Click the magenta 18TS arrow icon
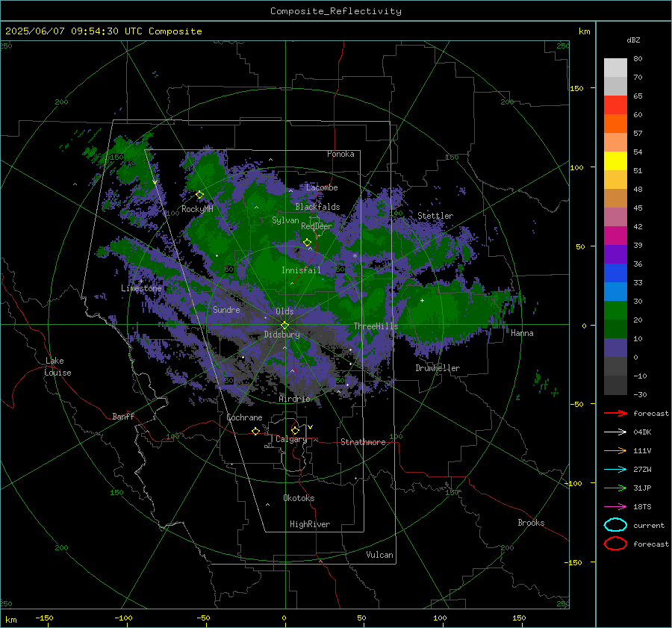Image resolution: width=672 pixels, height=628 pixels. [x=615, y=507]
